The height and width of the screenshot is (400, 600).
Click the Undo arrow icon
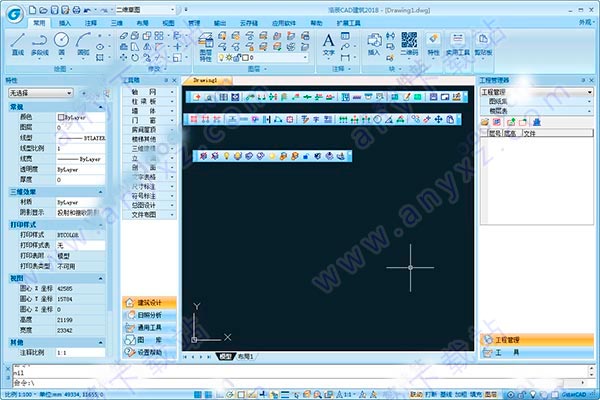coord(88,10)
